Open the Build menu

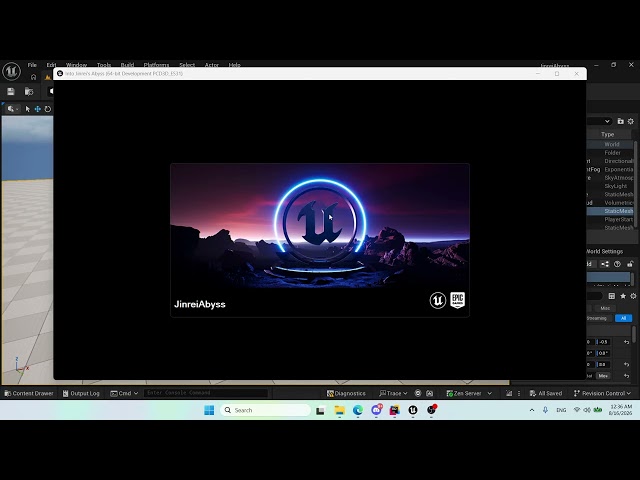point(127,65)
